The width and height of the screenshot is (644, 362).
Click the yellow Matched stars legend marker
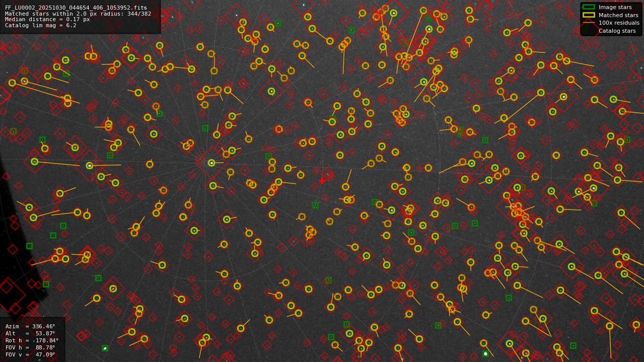pyautogui.click(x=589, y=15)
